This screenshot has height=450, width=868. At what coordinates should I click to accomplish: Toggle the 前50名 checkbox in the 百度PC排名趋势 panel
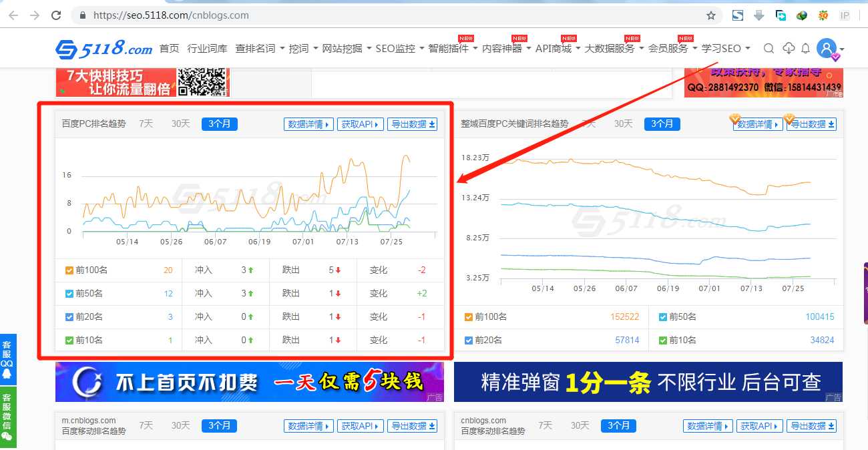(x=69, y=294)
